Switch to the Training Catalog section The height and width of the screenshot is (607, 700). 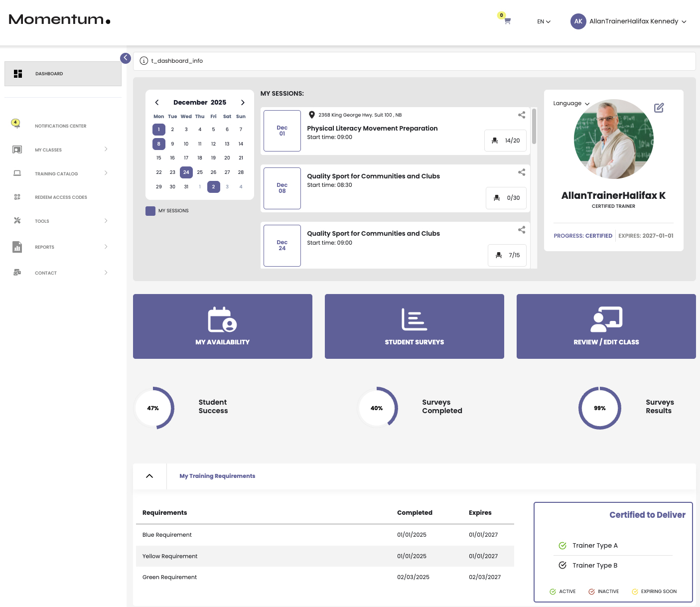(x=56, y=173)
